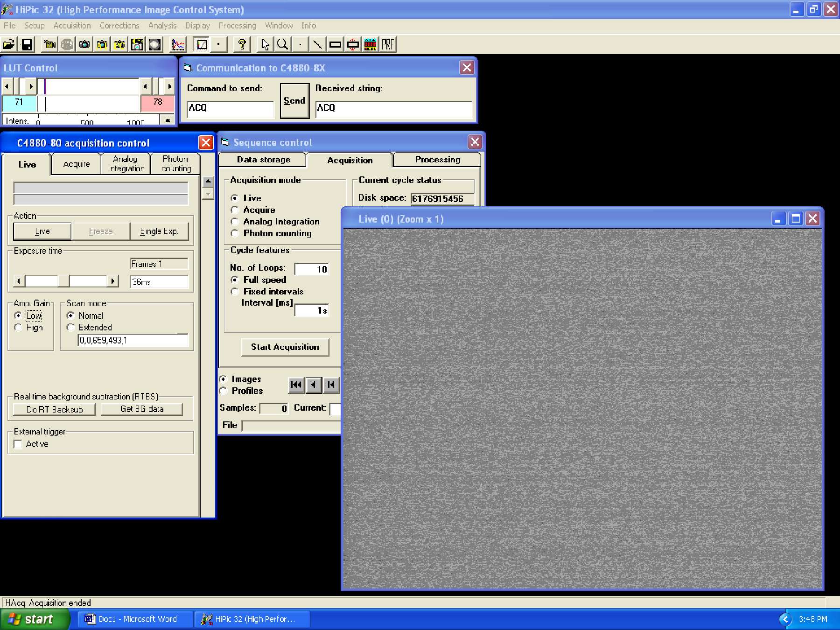Select High amplifier gain option

(x=18, y=328)
